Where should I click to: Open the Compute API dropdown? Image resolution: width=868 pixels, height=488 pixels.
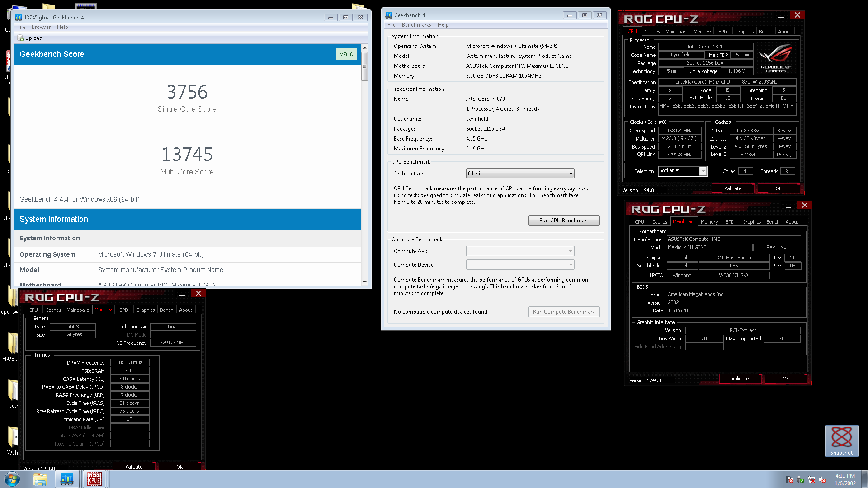(520, 251)
